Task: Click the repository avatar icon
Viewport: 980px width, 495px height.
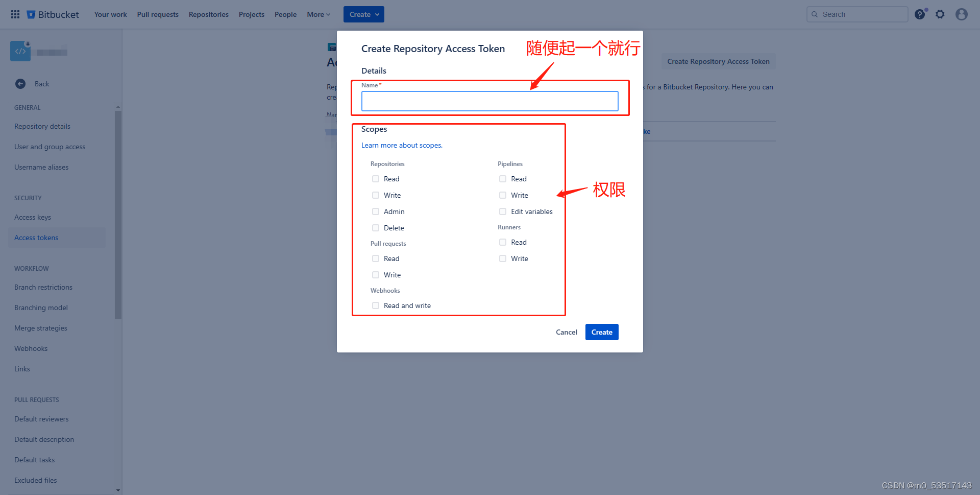Action: click(x=20, y=51)
